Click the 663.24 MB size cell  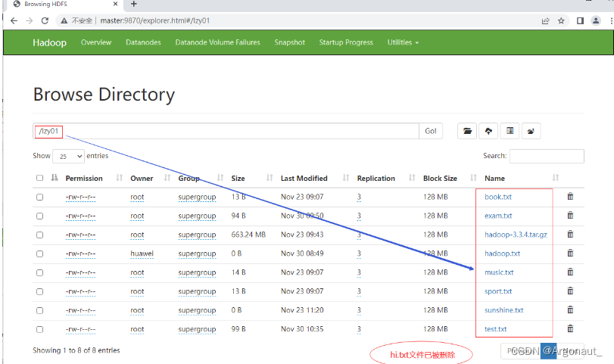[x=248, y=235]
